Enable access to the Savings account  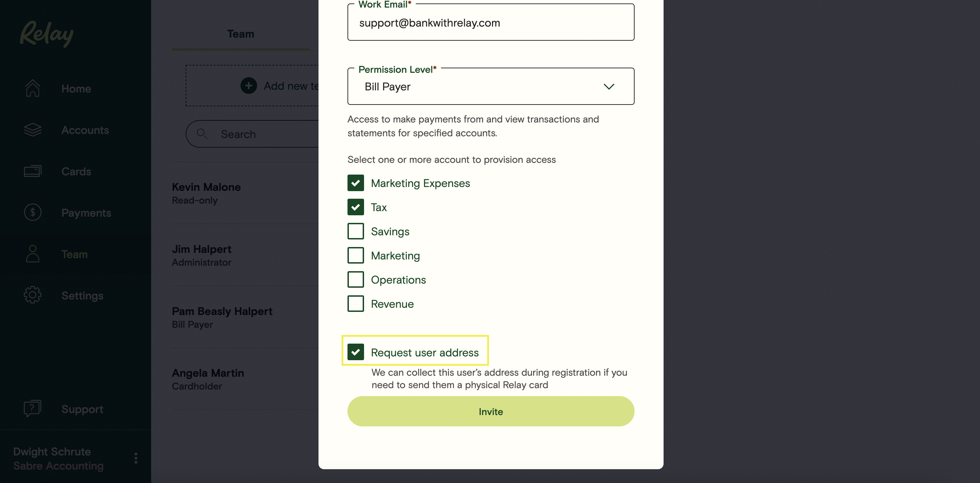click(x=355, y=231)
